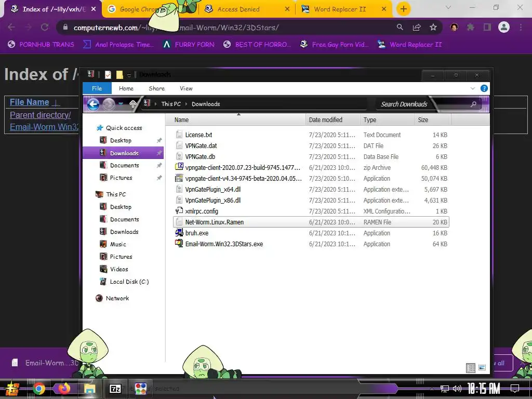This screenshot has width=532, height=399.
Task: Open Home ribbon tab
Action: click(x=126, y=88)
